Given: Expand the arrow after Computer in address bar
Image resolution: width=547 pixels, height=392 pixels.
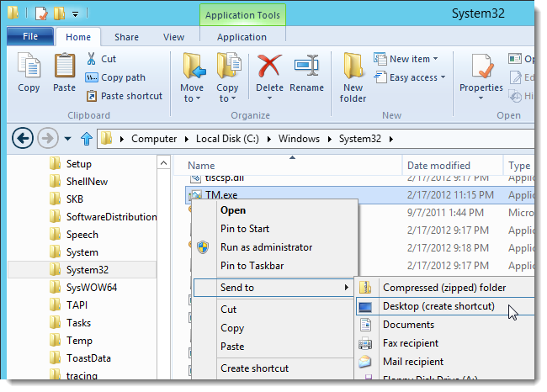Looking at the screenshot, I should point(187,139).
